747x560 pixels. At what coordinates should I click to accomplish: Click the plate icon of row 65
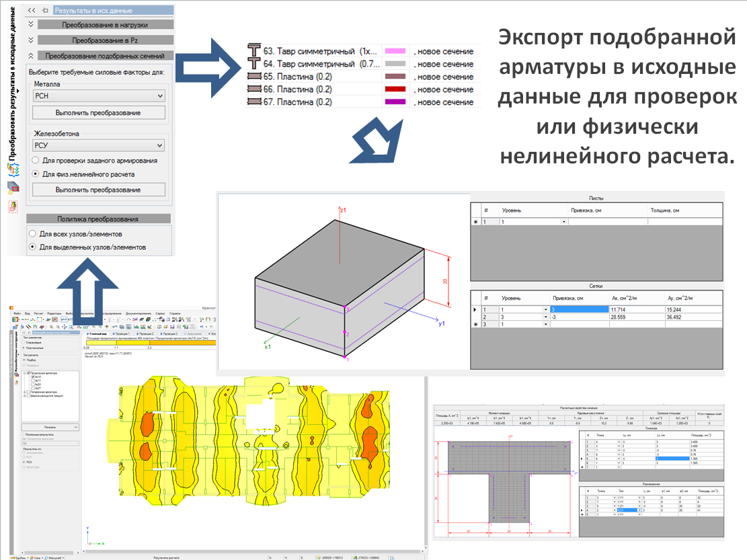pos(254,76)
